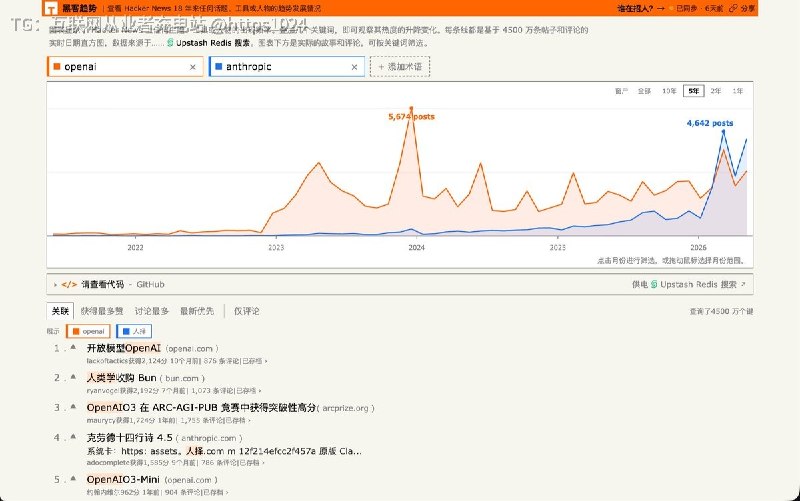Click the 2022 label on chart axis
Screen dimensions: 800x501
[135, 247]
